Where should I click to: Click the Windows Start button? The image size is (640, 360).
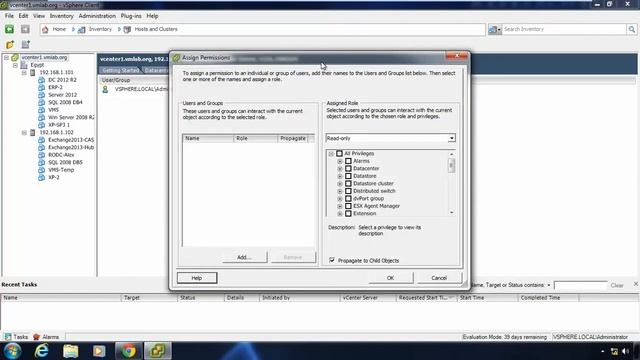tap(12, 351)
